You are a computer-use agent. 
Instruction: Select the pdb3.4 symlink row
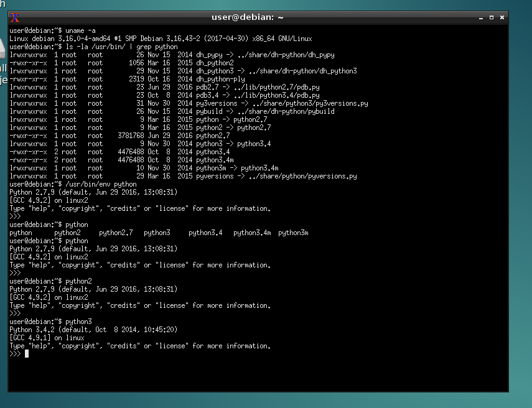pos(164,95)
